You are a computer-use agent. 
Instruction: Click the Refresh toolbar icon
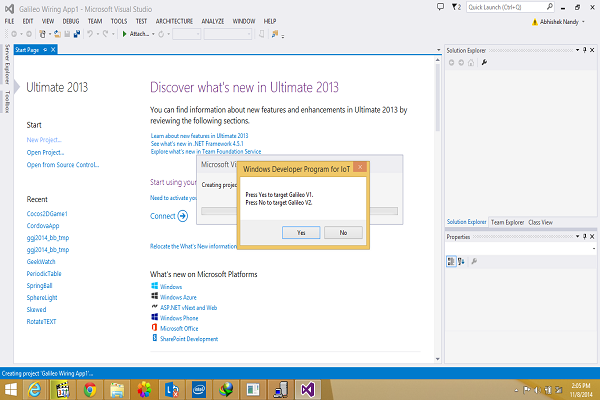click(x=161, y=34)
